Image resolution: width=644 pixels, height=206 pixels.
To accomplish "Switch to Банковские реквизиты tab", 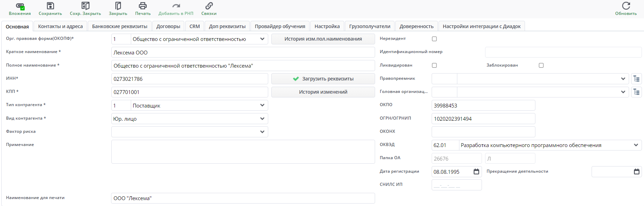I will 119,26.
